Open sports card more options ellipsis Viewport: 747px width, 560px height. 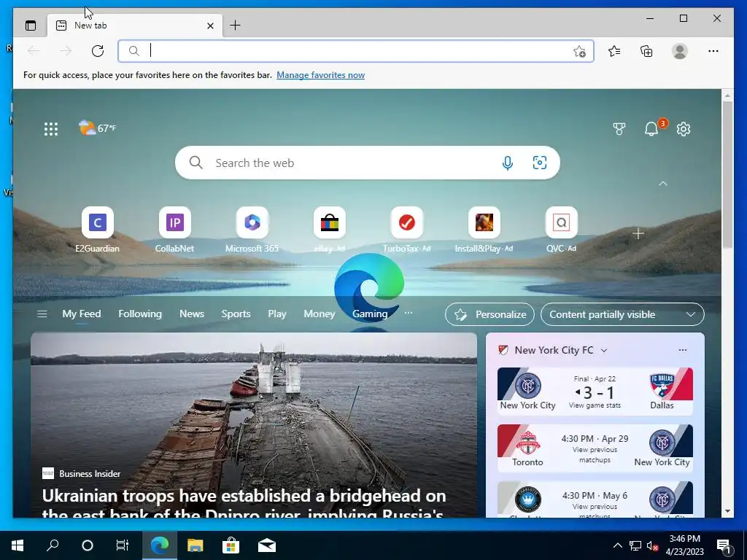(682, 350)
